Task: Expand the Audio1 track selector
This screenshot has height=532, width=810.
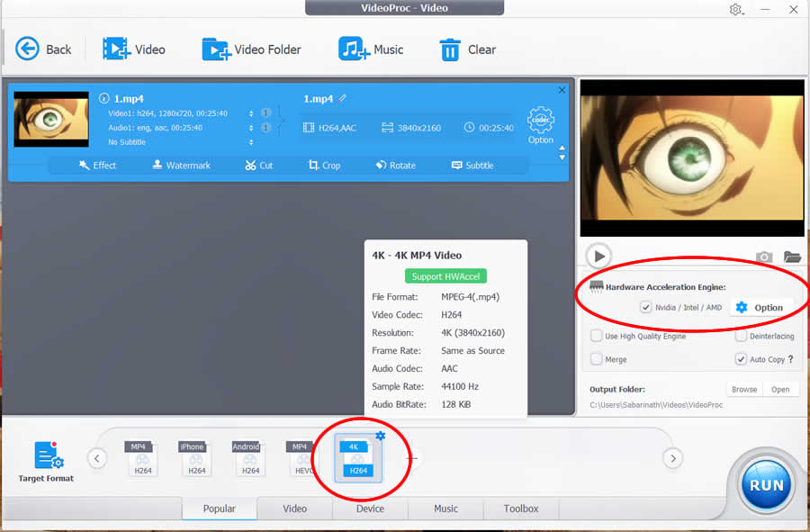Action: (251, 128)
